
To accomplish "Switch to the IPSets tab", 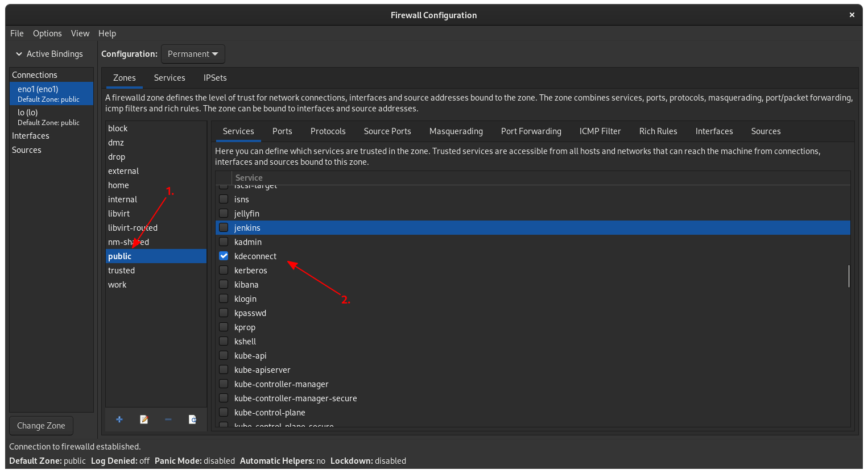I will coord(215,78).
